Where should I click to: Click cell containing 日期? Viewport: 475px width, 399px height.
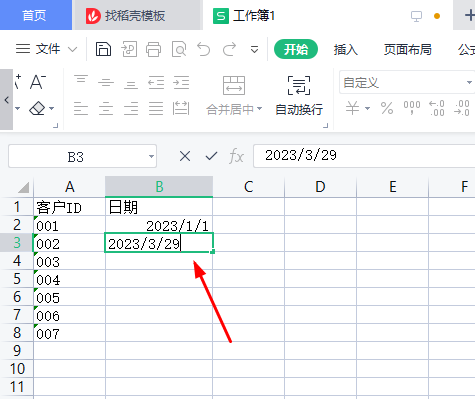pyautogui.click(x=159, y=207)
